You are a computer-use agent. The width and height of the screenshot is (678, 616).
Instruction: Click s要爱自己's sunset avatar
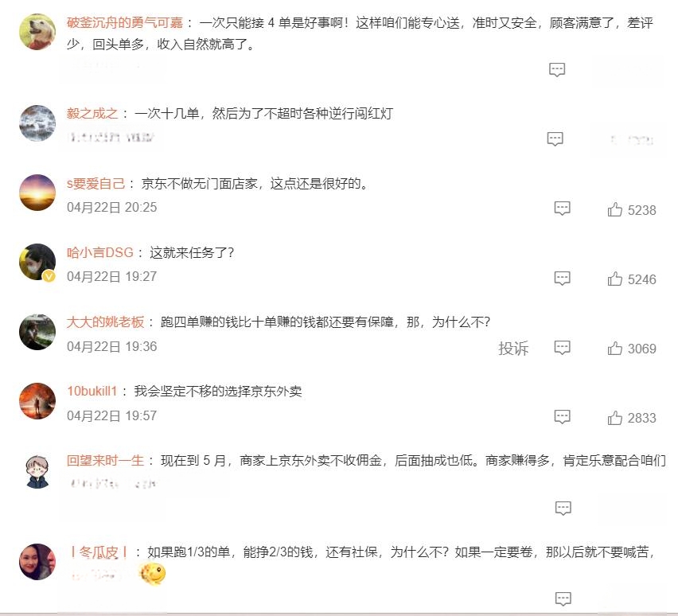pos(37,193)
